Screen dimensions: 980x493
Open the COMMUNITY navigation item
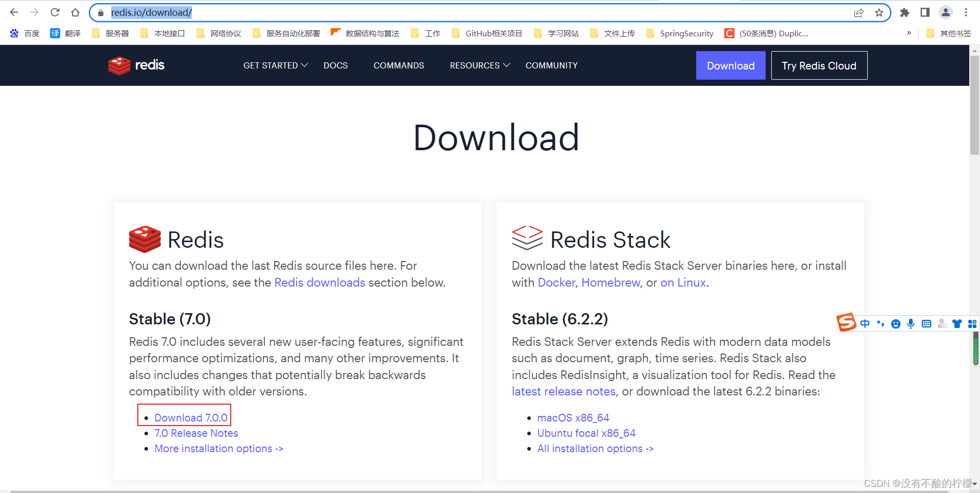(x=552, y=65)
